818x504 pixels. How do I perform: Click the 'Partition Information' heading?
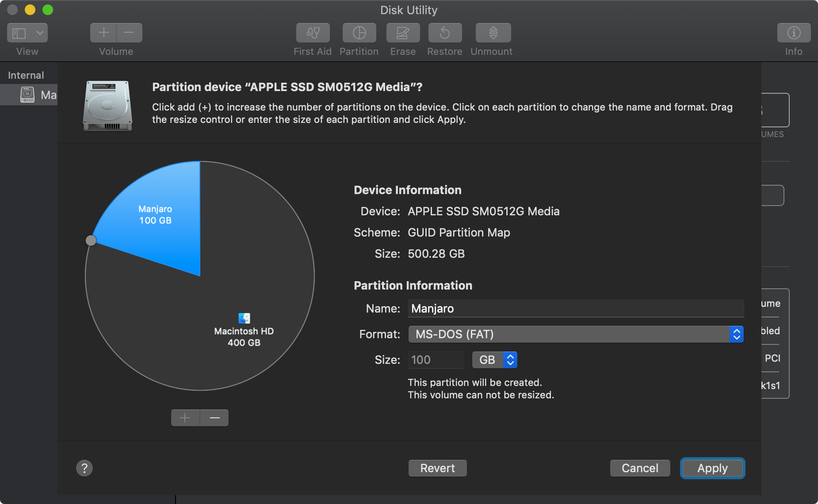(x=413, y=286)
